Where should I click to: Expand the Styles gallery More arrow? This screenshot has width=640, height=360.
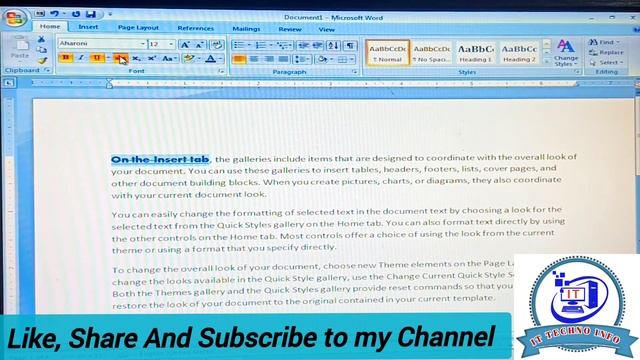point(547,62)
